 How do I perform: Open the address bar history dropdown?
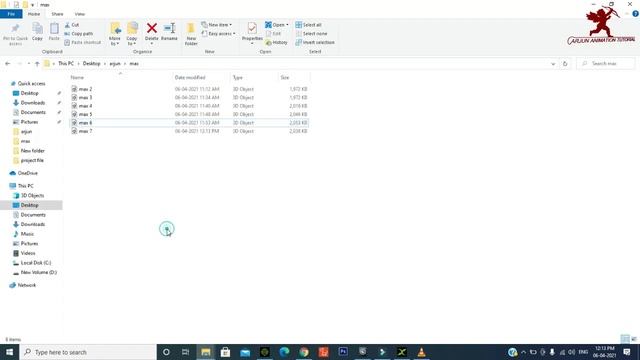tap(553, 64)
